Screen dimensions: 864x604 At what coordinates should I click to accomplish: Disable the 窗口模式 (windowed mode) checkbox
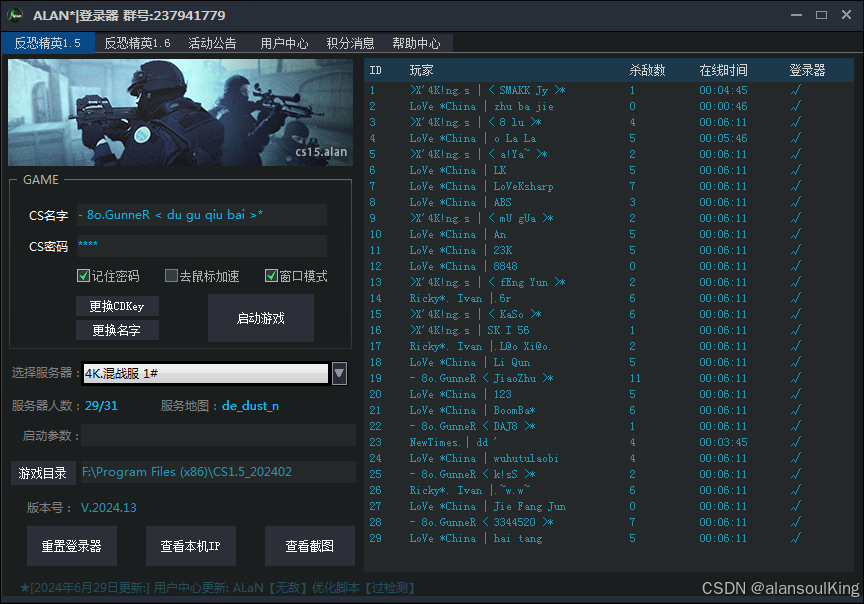coord(270,276)
